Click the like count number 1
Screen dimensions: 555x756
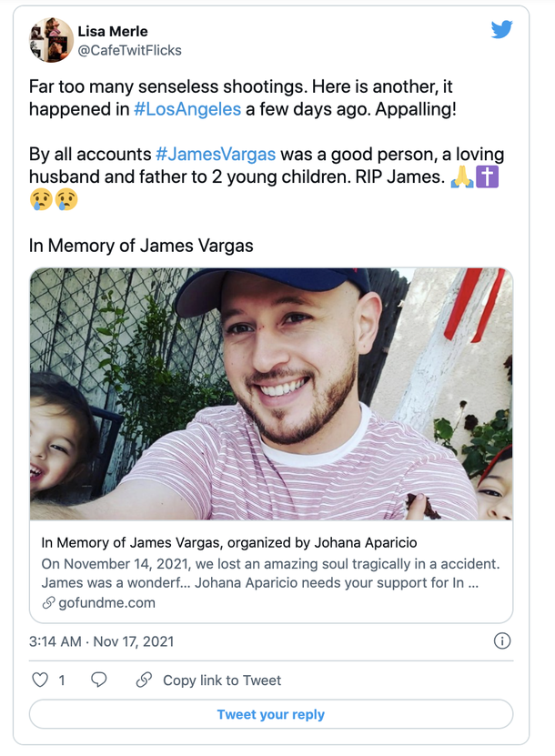[62, 680]
